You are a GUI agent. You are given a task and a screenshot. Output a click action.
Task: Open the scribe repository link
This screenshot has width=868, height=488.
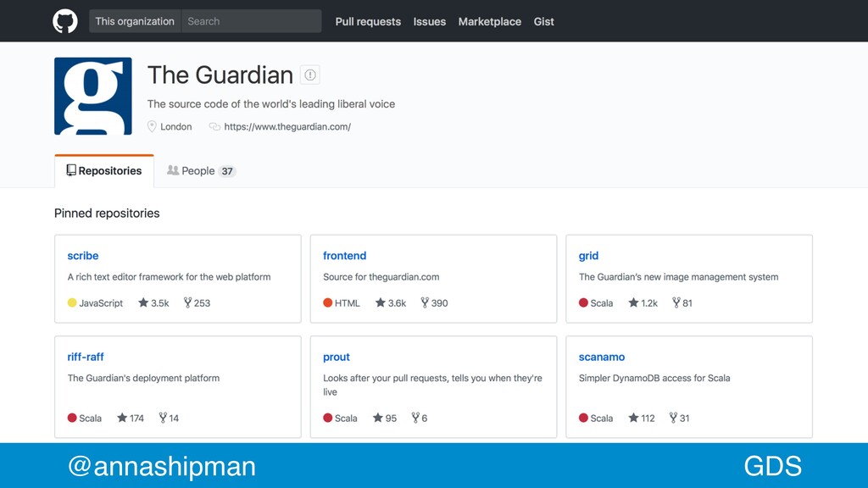tap(83, 256)
